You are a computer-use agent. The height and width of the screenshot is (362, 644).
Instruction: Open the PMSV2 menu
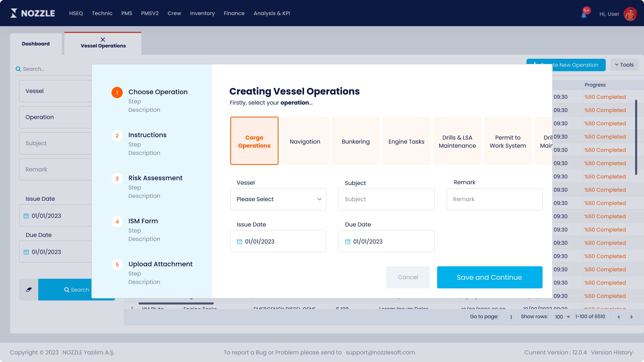point(150,13)
